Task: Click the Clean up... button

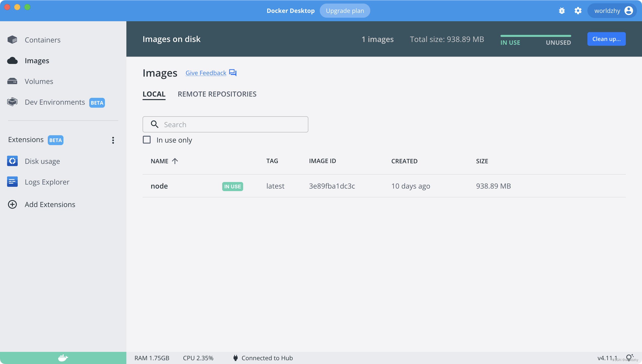Action: coord(606,39)
